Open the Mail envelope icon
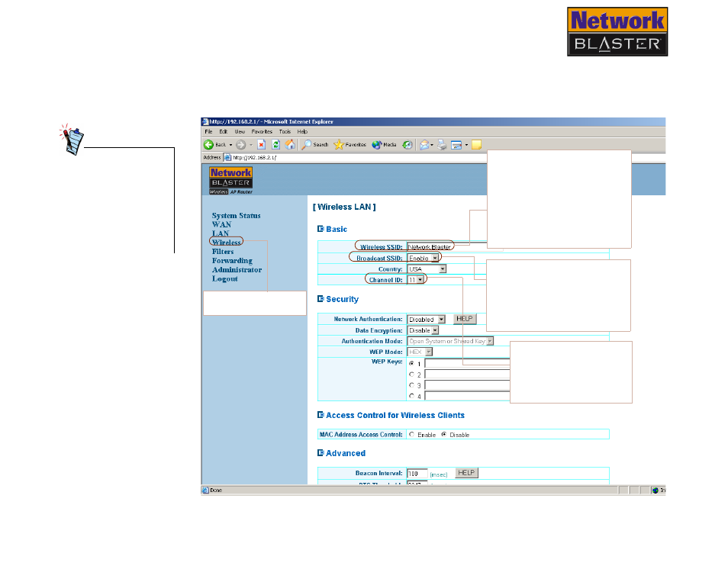This screenshot has height=566, width=728. [x=424, y=145]
